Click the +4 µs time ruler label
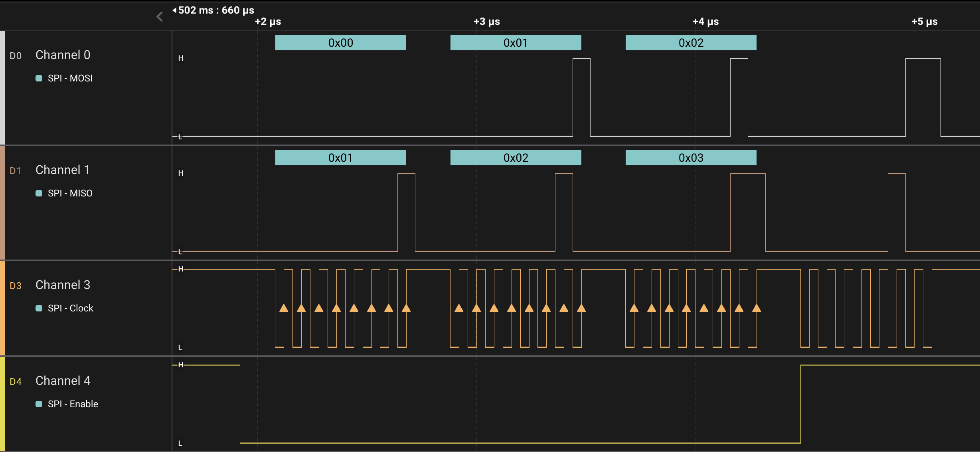 pyautogui.click(x=706, y=22)
